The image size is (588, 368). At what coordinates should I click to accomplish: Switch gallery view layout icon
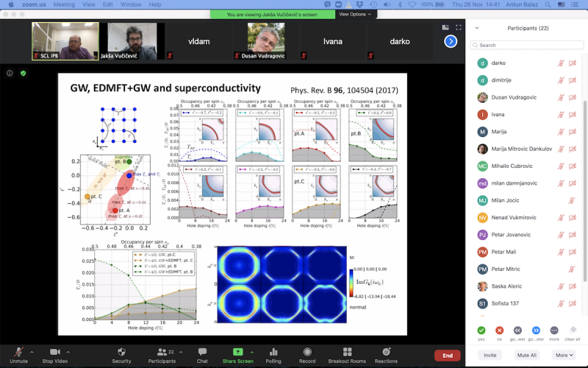click(x=445, y=27)
